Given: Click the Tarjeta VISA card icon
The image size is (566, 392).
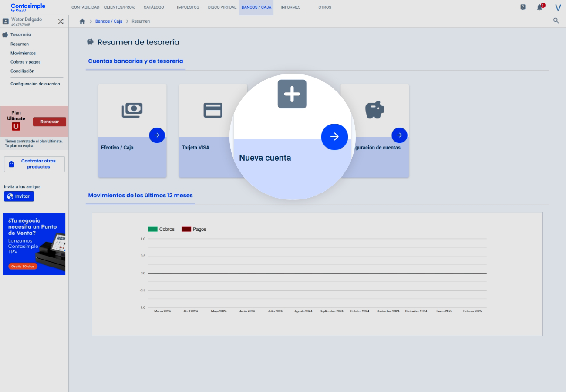Looking at the screenshot, I should pyautogui.click(x=213, y=110).
